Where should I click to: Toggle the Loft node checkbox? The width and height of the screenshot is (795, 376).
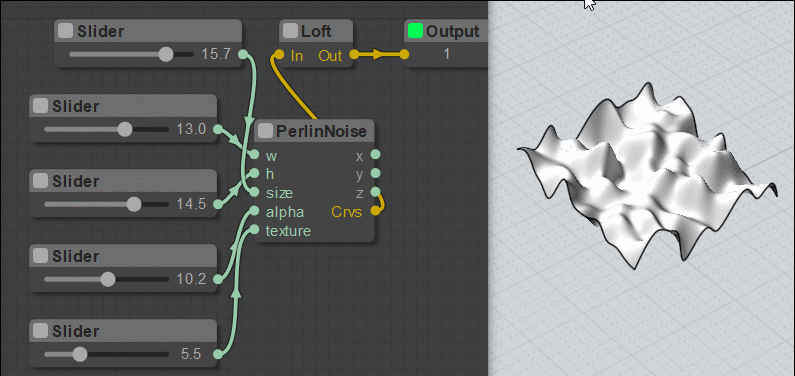point(290,31)
